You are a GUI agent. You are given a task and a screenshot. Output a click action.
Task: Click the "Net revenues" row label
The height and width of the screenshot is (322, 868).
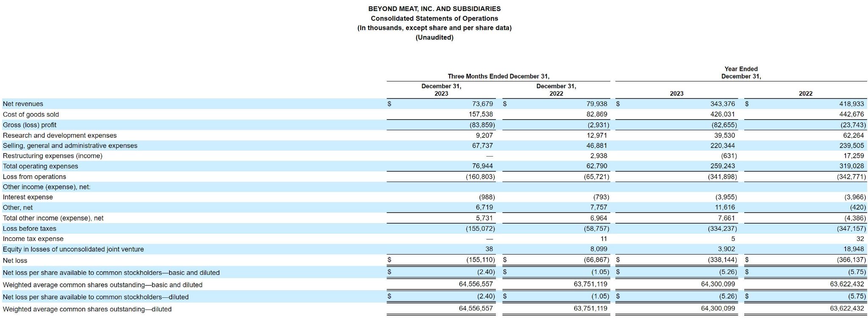(23, 104)
